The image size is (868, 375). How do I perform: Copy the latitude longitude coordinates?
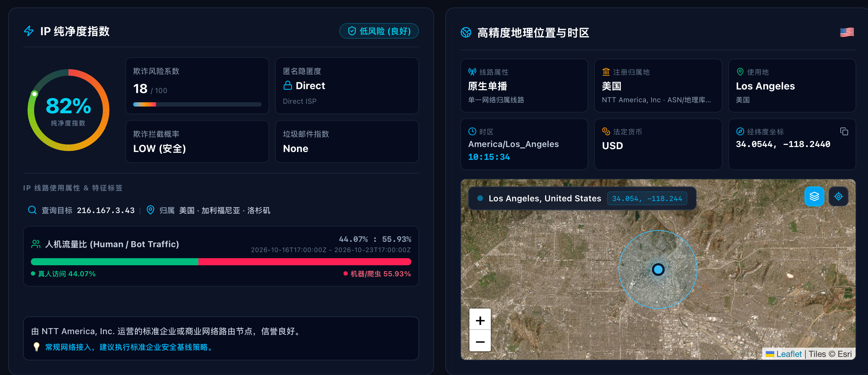pyautogui.click(x=844, y=131)
